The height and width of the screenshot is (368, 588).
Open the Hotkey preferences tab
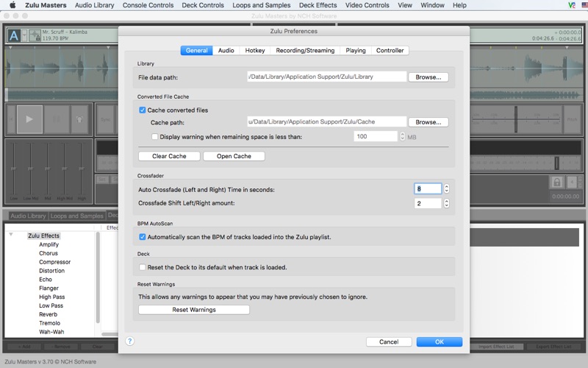point(255,50)
